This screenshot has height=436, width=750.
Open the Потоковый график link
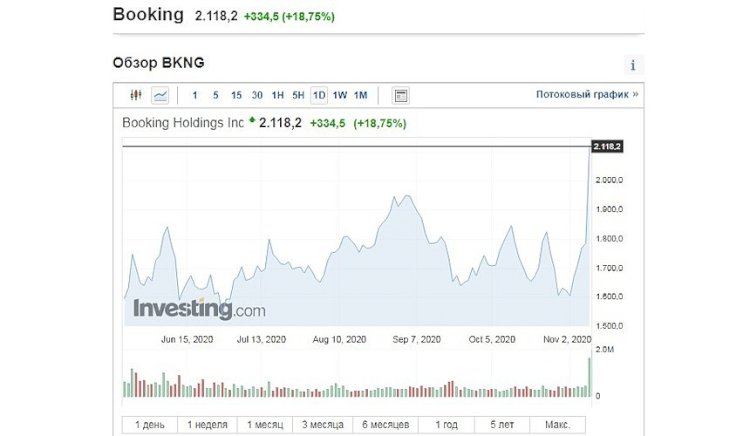click(587, 96)
